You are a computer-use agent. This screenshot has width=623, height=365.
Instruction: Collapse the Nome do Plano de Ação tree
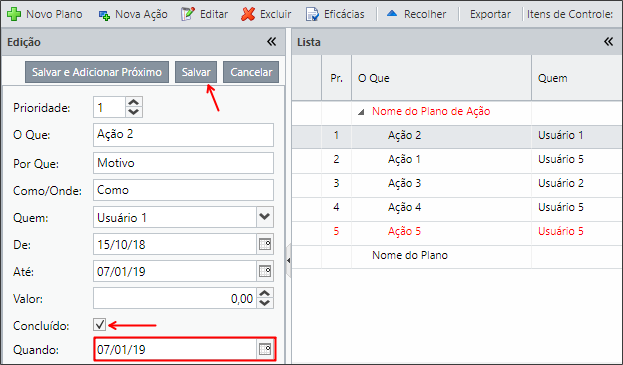click(x=361, y=112)
